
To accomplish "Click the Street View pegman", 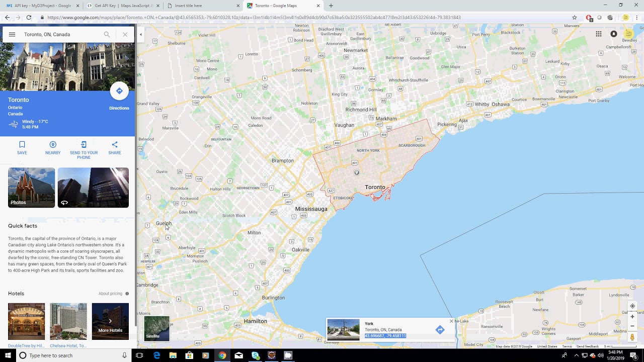I will [x=632, y=337].
